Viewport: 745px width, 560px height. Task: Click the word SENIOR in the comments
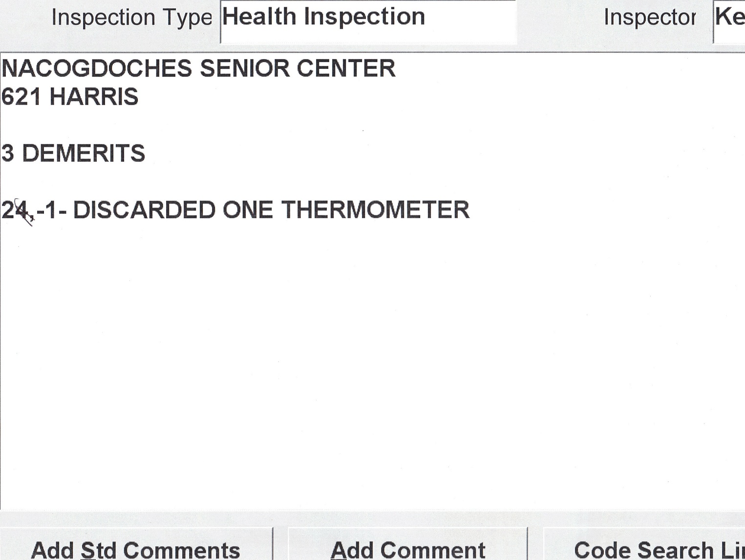(x=244, y=68)
